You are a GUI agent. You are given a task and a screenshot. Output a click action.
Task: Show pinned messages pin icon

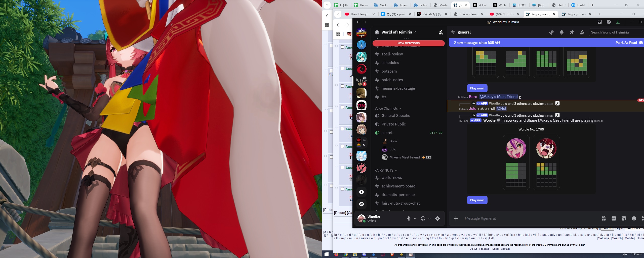572,32
